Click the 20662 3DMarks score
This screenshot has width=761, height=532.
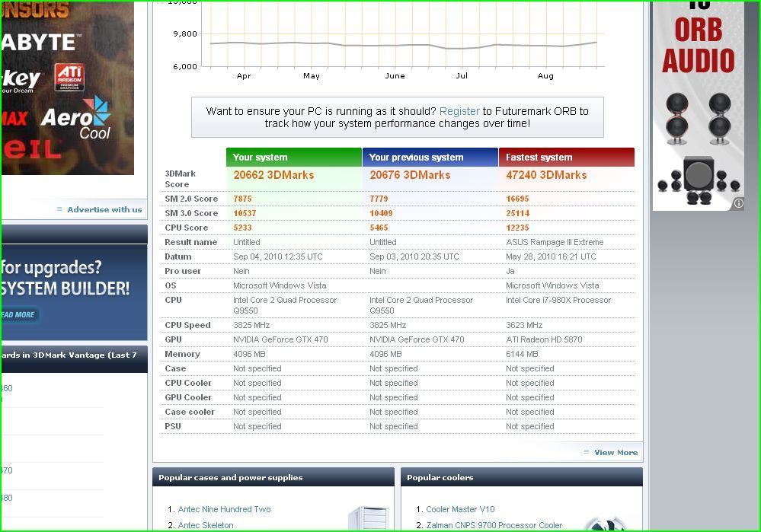[273, 175]
